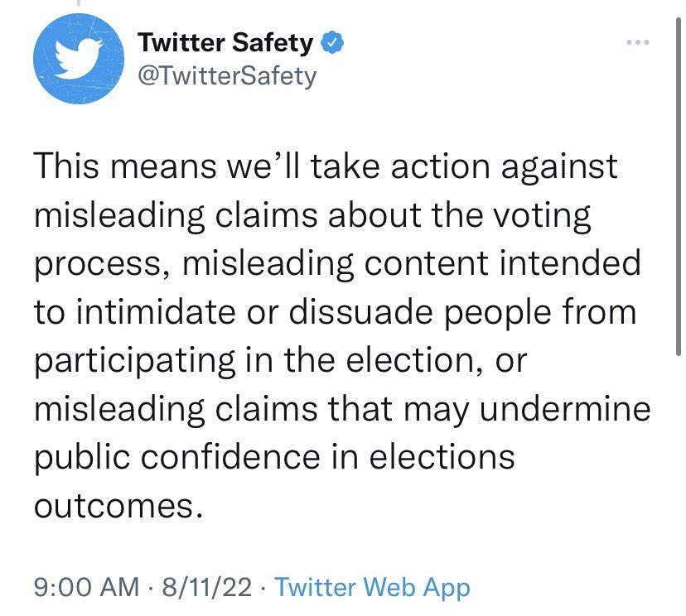The height and width of the screenshot is (616, 686).
Task: Click the phrase "public confidence" in tweet
Action: 186,456
